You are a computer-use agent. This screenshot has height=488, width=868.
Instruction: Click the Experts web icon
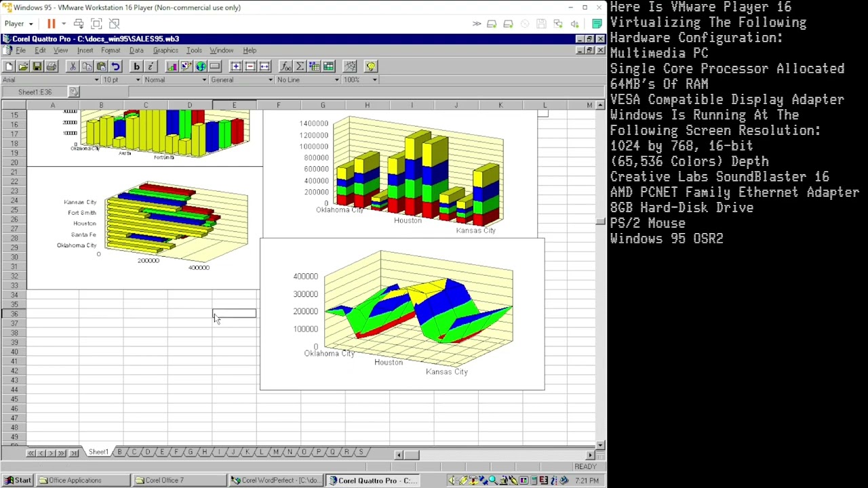350,66
